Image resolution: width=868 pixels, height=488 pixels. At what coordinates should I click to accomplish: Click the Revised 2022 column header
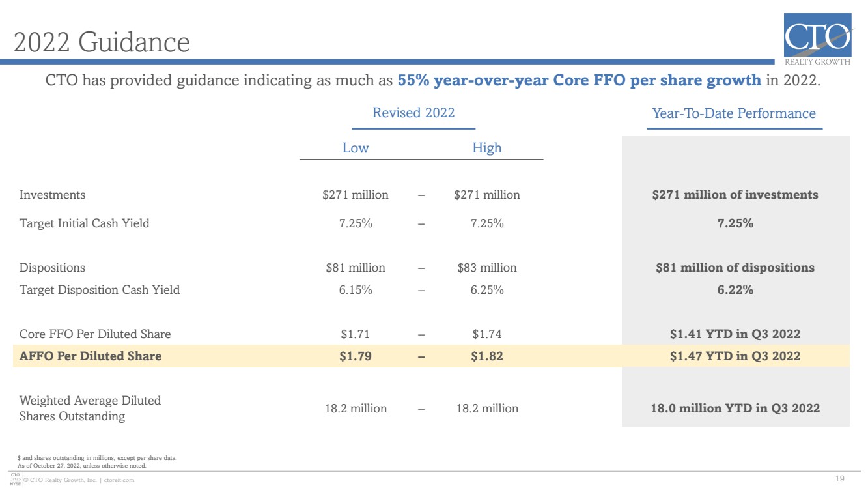tap(413, 112)
